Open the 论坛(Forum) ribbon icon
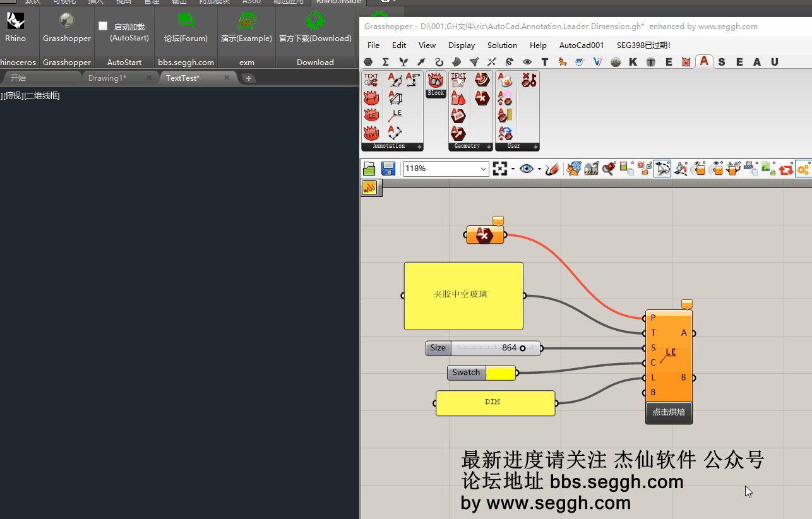 pyautogui.click(x=186, y=21)
